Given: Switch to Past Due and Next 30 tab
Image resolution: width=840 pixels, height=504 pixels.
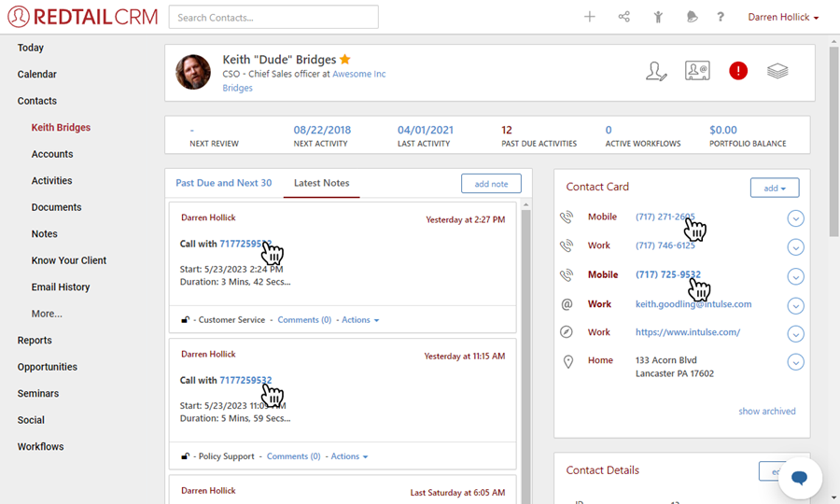Looking at the screenshot, I should (x=224, y=183).
